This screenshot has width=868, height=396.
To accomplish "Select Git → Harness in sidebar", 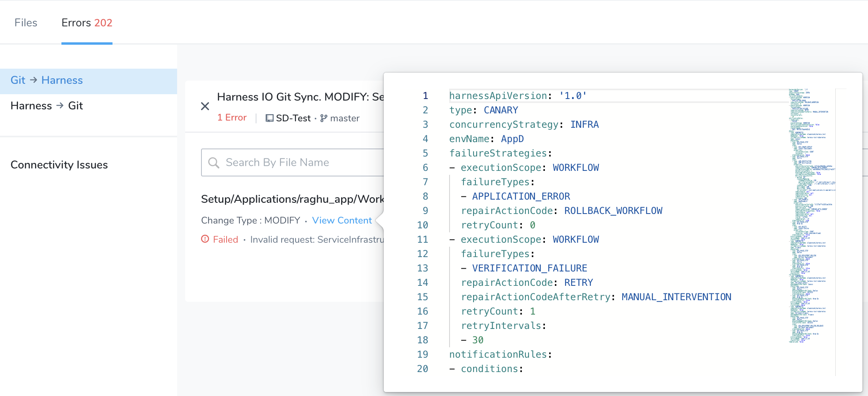I will pyautogui.click(x=89, y=81).
